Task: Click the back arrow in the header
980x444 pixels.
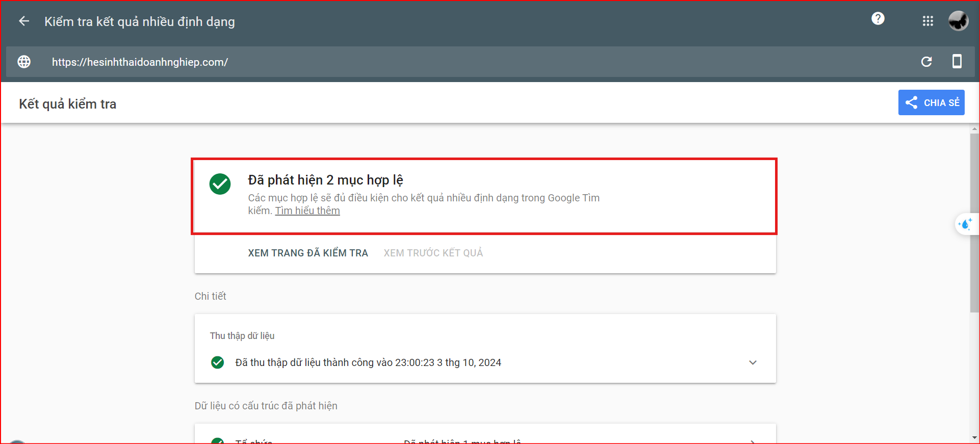Action: click(24, 21)
